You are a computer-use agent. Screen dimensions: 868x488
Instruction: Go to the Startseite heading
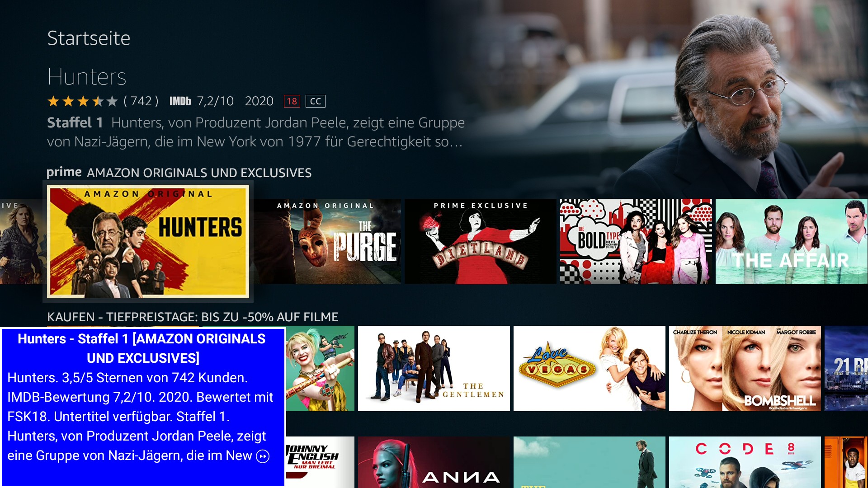pyautogui.click(x=89, y=38)
